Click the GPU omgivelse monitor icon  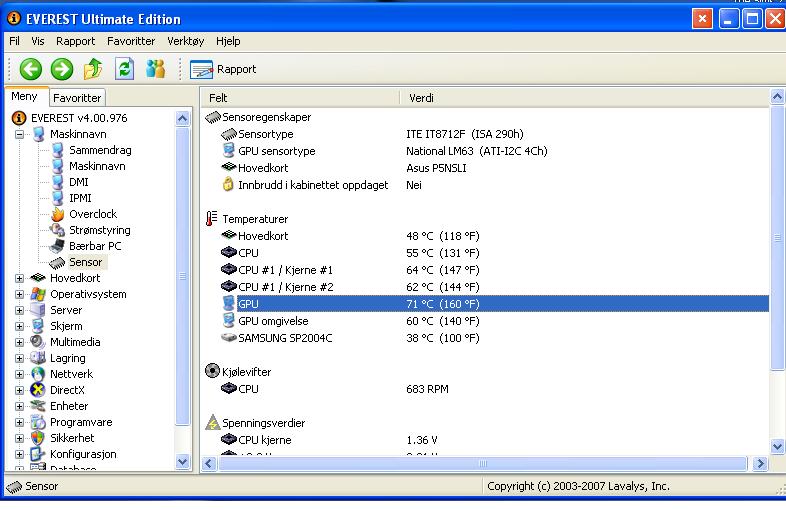coord(229,320)
